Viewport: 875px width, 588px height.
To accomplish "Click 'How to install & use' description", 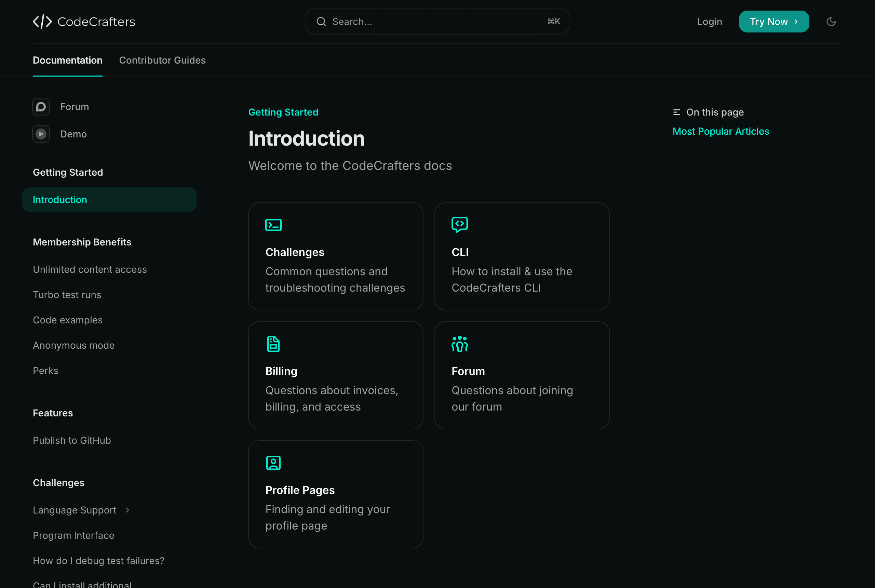I will click(512, 280).
